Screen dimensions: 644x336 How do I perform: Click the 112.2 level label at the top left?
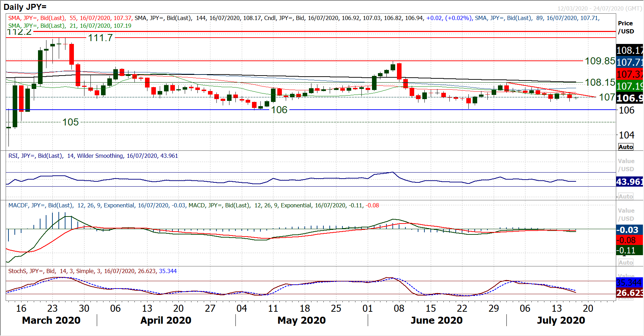[x=19, y=32]
